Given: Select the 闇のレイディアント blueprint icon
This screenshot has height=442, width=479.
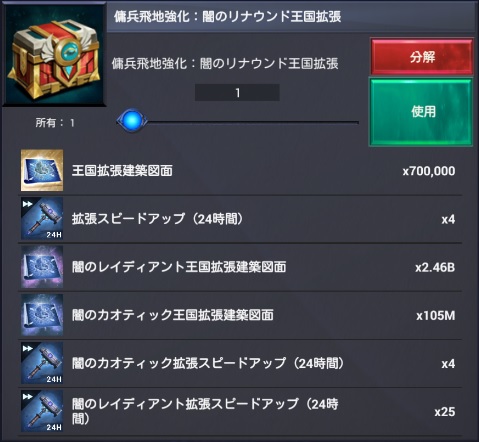Looking at the screenshot, I should click(42, 267).
